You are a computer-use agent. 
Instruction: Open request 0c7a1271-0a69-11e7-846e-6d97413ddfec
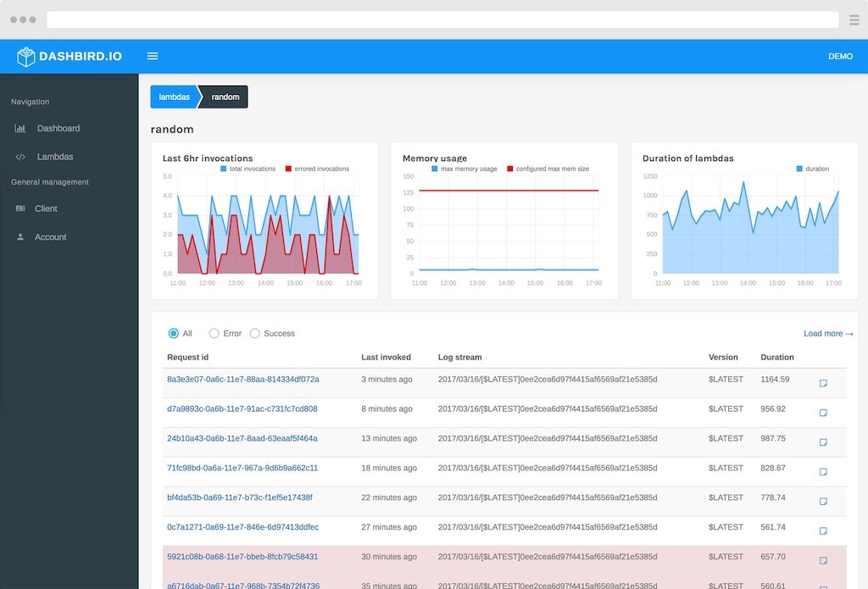click(x=243, y=526)
